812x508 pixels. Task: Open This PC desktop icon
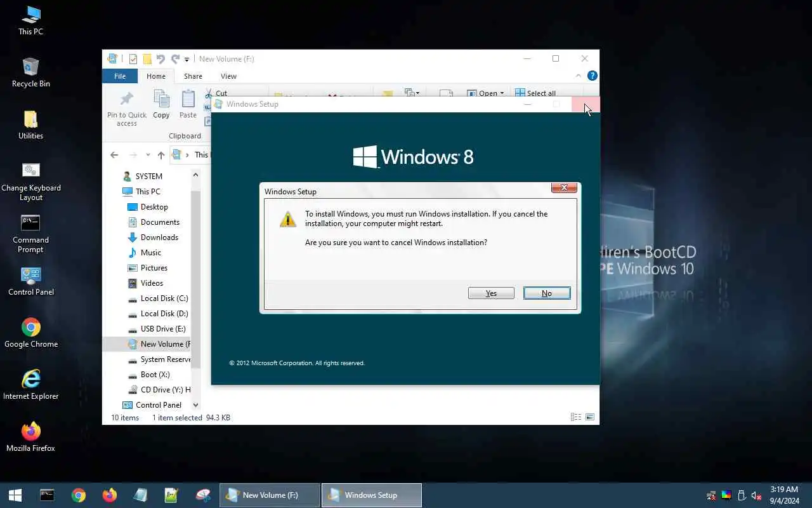pos(30,20)
